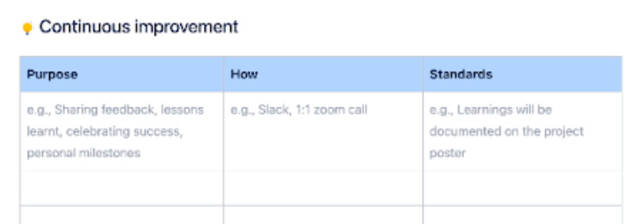Click the Learnings will be documented cell

point(523,131)
